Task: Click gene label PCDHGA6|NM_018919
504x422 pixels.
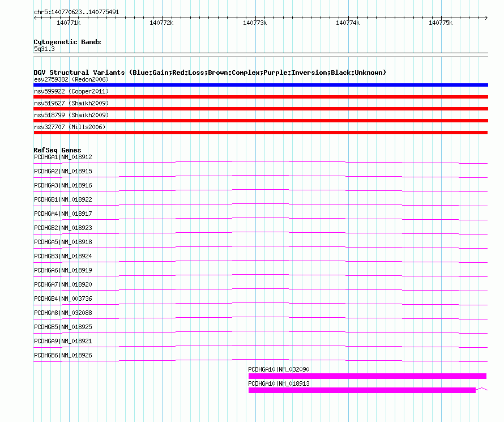Action: (63, 270)
